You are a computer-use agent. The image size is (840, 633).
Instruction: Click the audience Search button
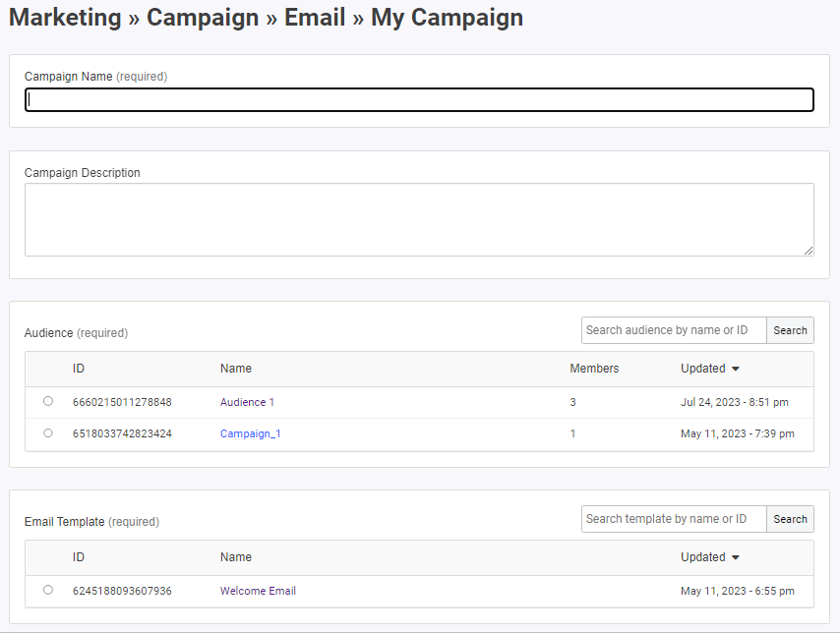point(790,330)
